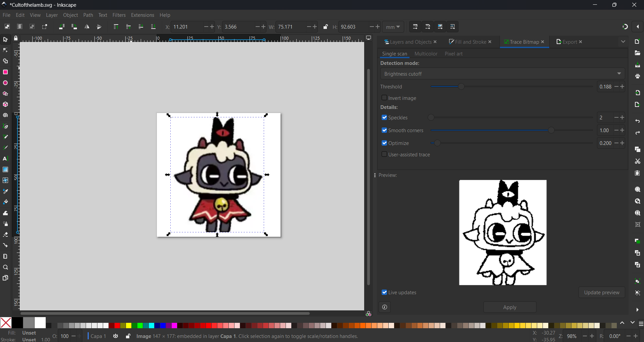644x342 pixels.
Task: Open the Capa 1 layer selector
Action: coord(98,336)
